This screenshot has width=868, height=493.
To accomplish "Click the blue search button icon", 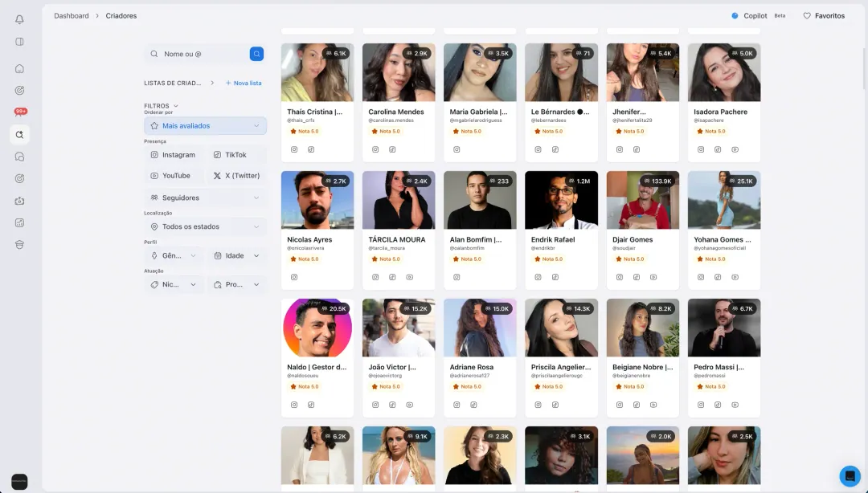I will 256,54.
